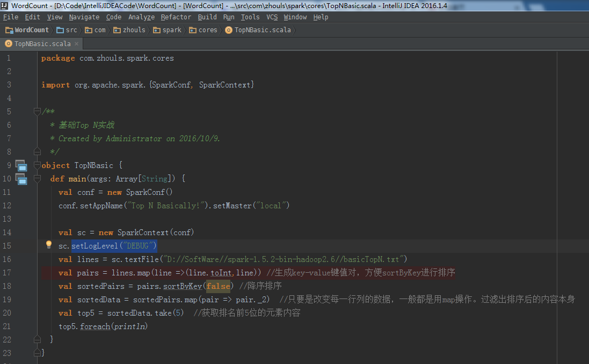Screen dimensions: 589x364
Task: Click the package name com.zhouls.spark.cores
Action: point(127,58)
